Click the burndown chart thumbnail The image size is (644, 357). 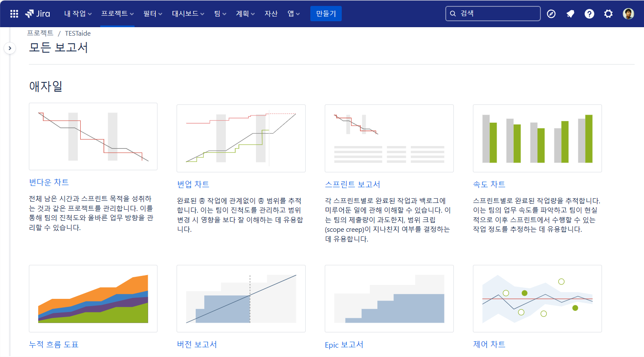click(x=93, y=136)
